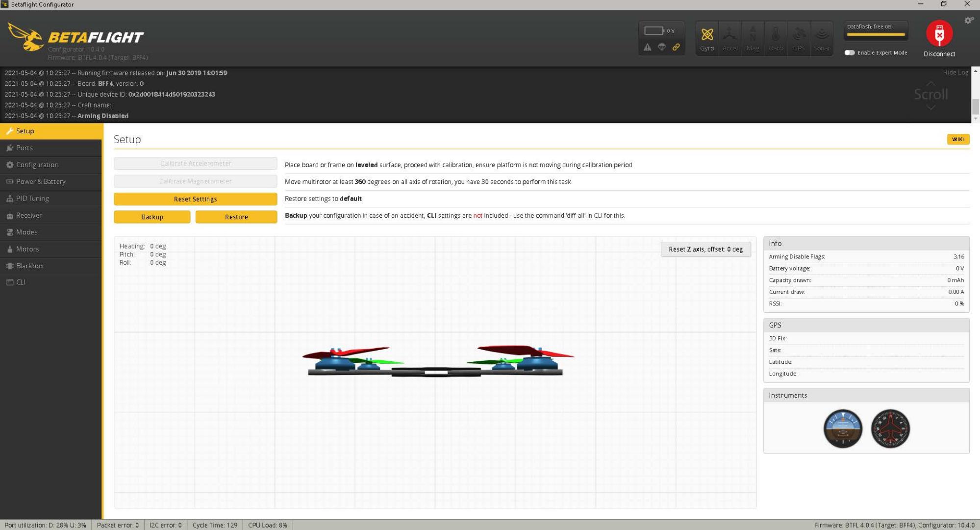980x530 pixels.
Task: Click the Arming Disable Flags value 3,16
Action: coord(958,256)
